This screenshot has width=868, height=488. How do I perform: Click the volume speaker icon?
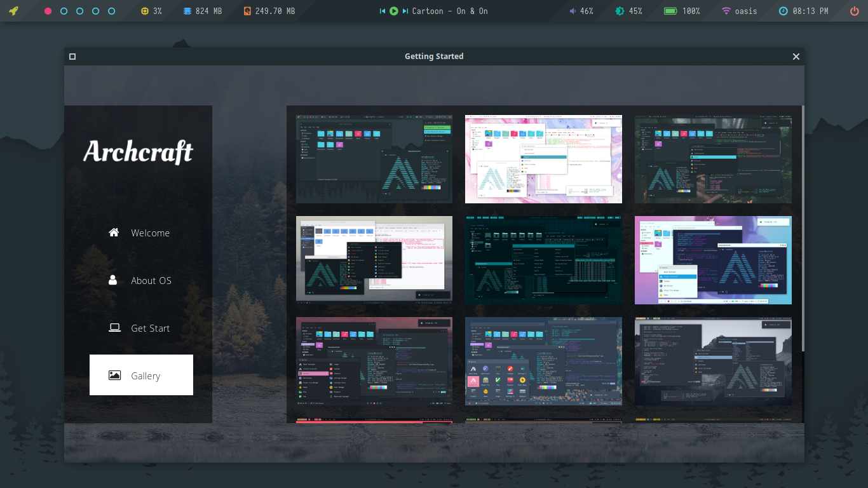pos(573,11)
